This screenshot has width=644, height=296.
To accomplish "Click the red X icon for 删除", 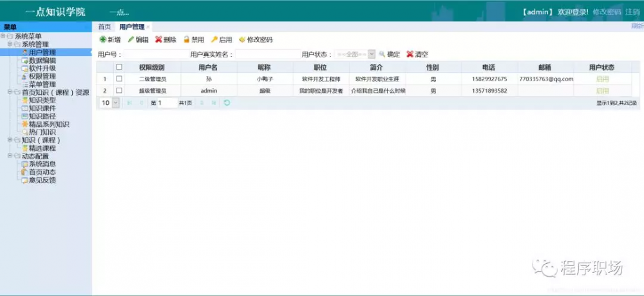I will coord(158,39).
